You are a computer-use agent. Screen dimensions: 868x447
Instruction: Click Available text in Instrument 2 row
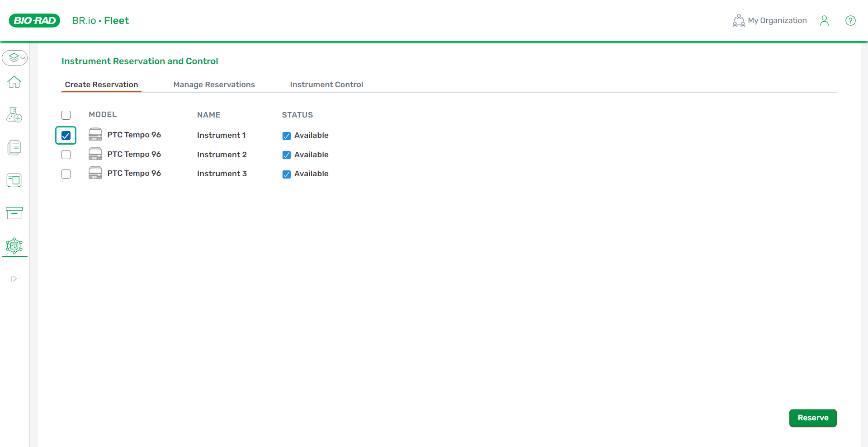click(311, 155)
